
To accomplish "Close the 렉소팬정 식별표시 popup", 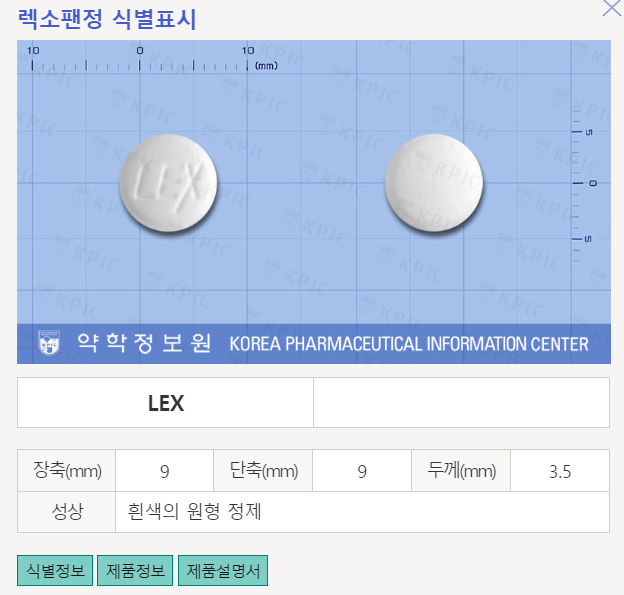I will 612,8.
